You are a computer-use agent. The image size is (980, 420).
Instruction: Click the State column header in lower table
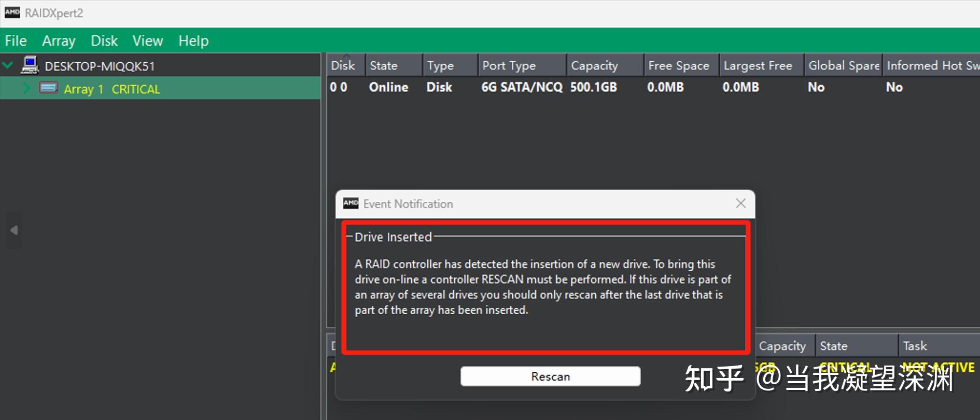[857, 346]
